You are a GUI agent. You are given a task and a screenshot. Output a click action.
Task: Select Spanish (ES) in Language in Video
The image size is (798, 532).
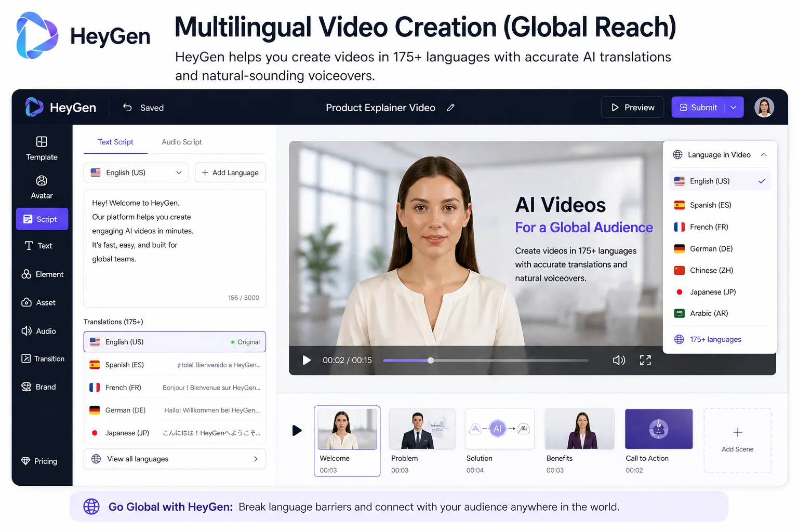[x=720, y=205]
